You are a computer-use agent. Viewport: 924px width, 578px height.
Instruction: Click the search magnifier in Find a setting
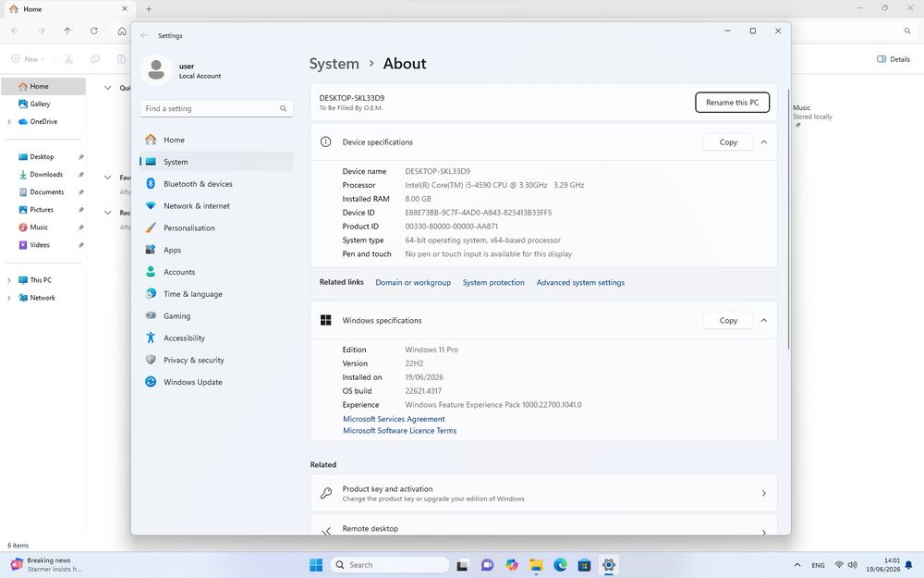click(x=283, y=108)
